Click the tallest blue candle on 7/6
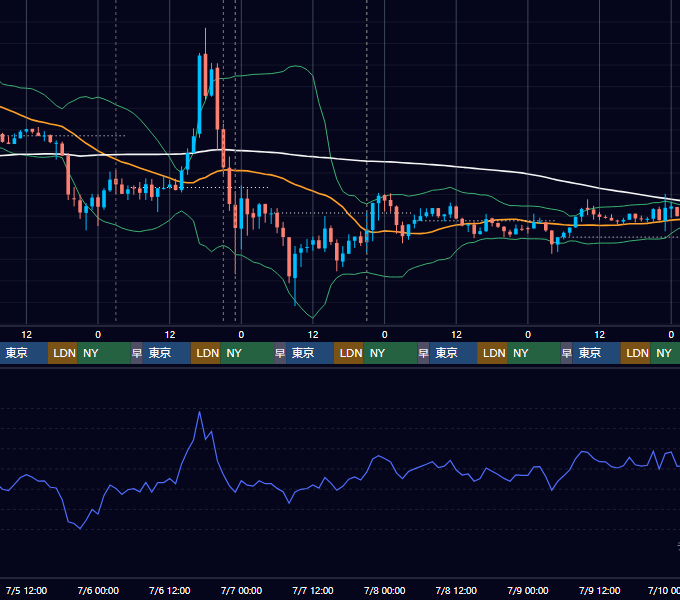The image size is (680, 600). coord(199,95)
